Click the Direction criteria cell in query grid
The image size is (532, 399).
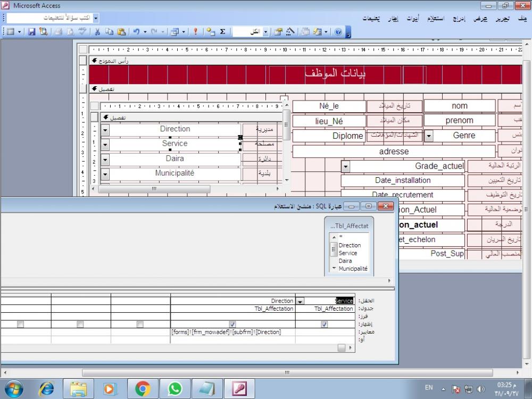pos(233,332)
